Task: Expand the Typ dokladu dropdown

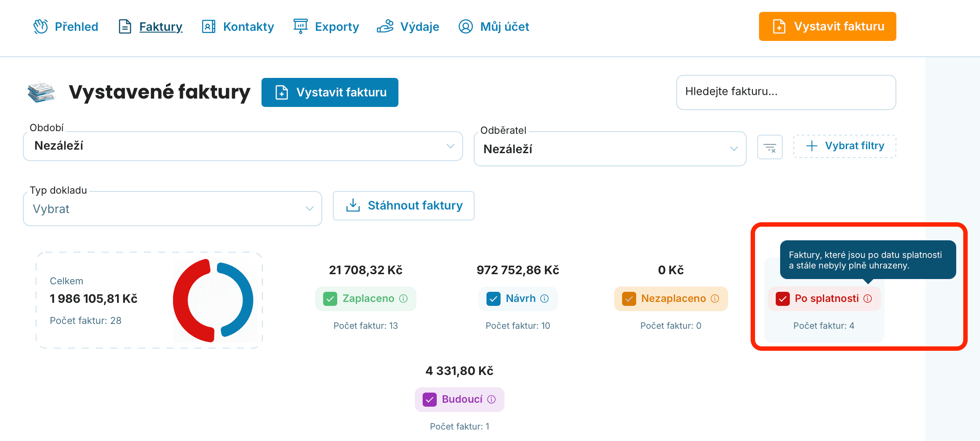Action: point(173,209)
